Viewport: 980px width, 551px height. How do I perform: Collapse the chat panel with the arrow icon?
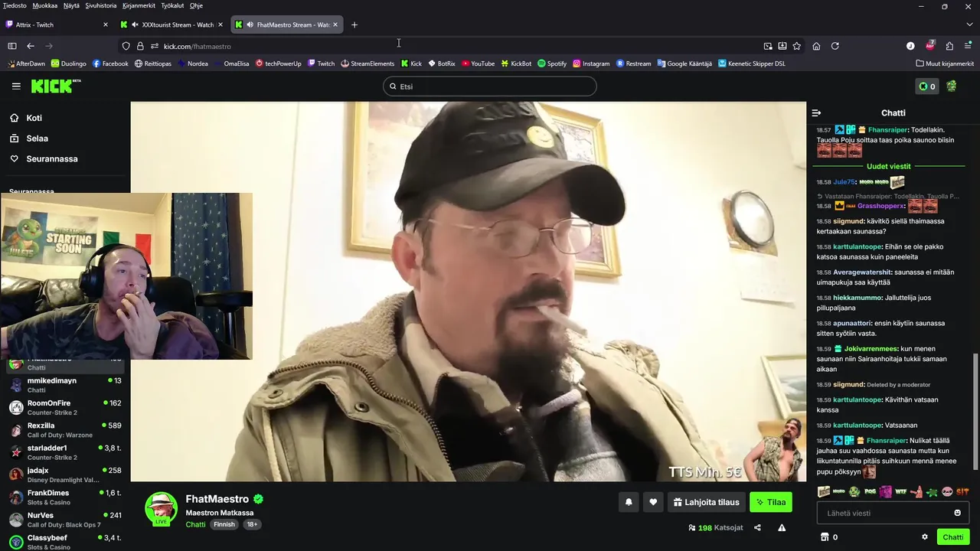point(816,112)
